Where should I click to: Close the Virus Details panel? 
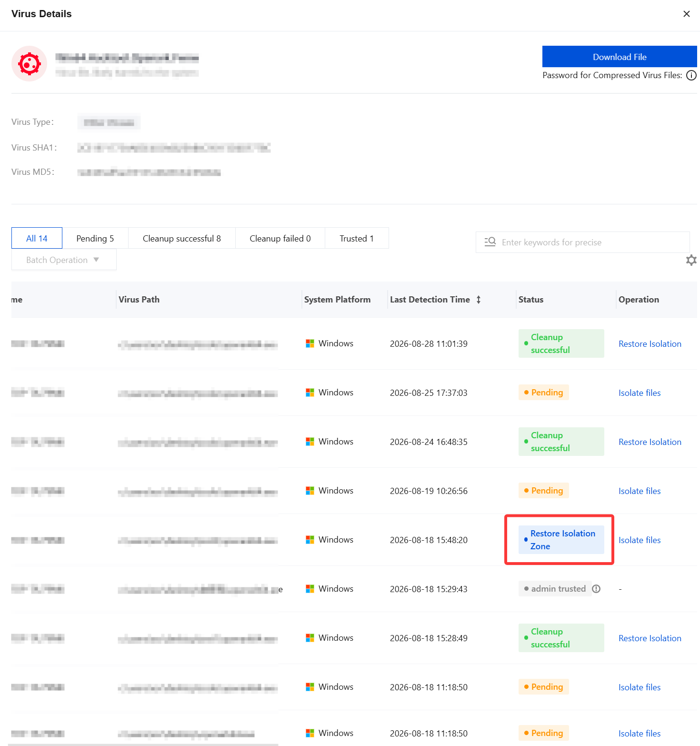point(687,14)
